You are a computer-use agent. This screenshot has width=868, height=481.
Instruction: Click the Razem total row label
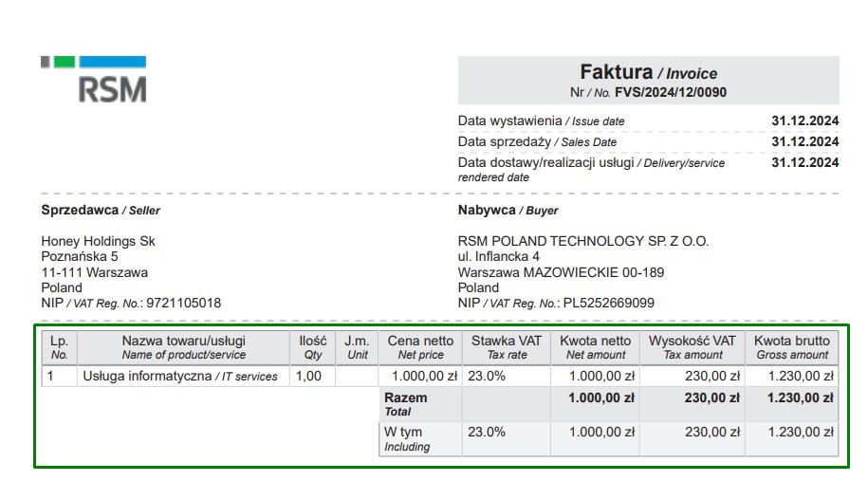tap(405, 404)
